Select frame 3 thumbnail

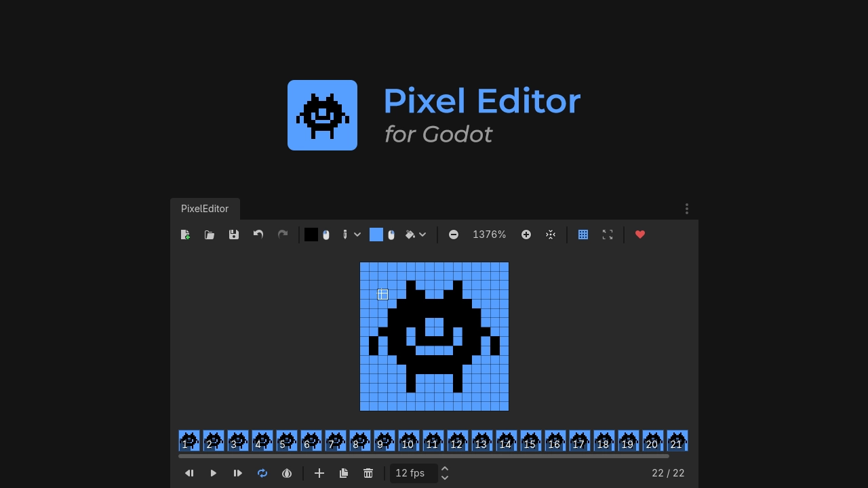pos(238,441)
